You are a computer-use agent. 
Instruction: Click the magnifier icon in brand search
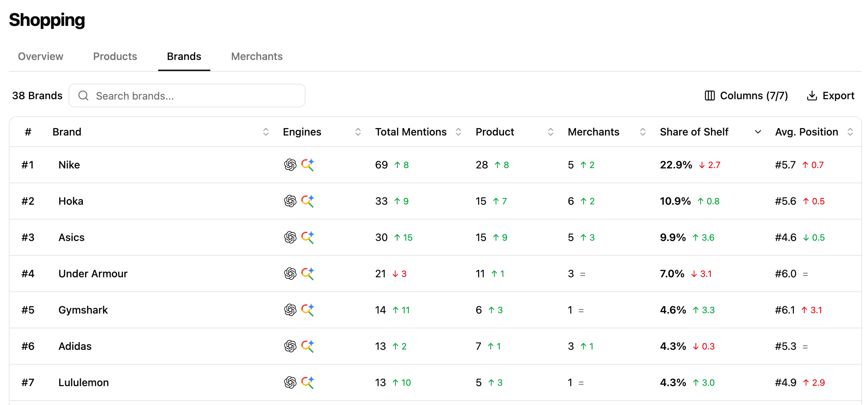point(83,96)
